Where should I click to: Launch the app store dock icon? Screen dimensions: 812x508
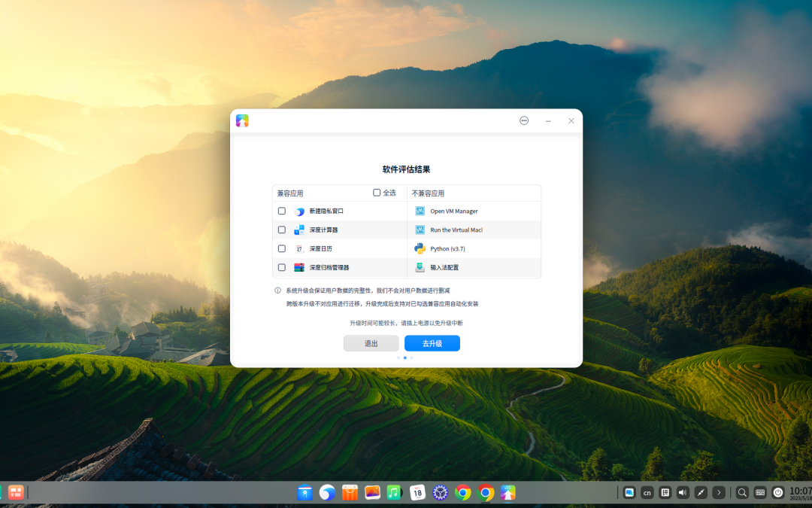click(350, 492)
